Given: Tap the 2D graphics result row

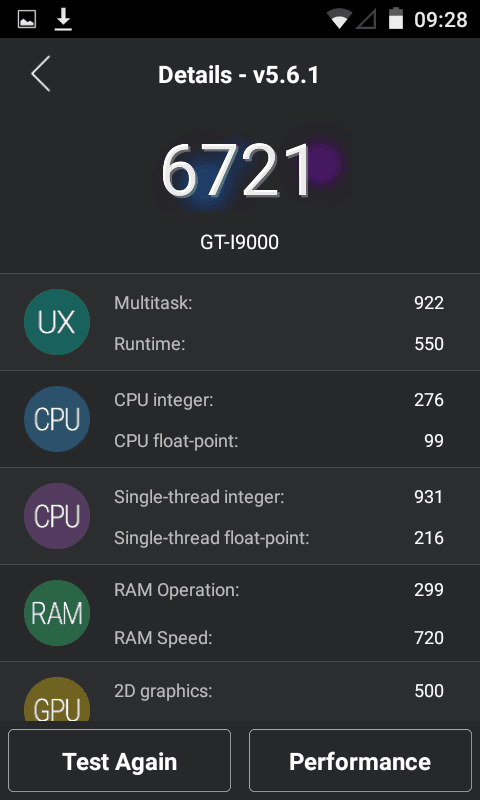Looking at the screenshot, I should tap(279, 691).
